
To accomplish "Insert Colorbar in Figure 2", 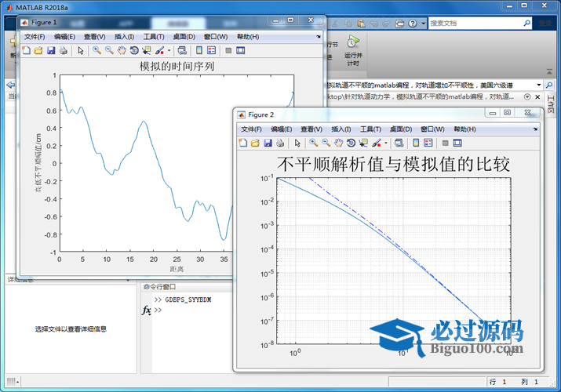I will point(416,143).
